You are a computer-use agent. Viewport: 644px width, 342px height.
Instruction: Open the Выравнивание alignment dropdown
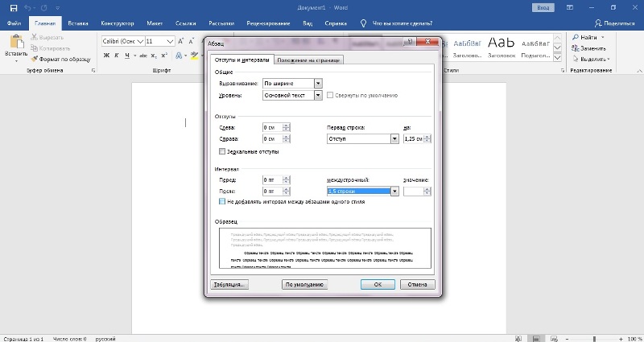319,83
